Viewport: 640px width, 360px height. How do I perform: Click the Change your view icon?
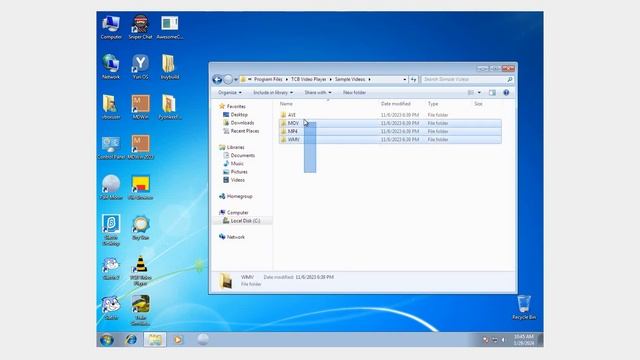(x=471, y=93)
